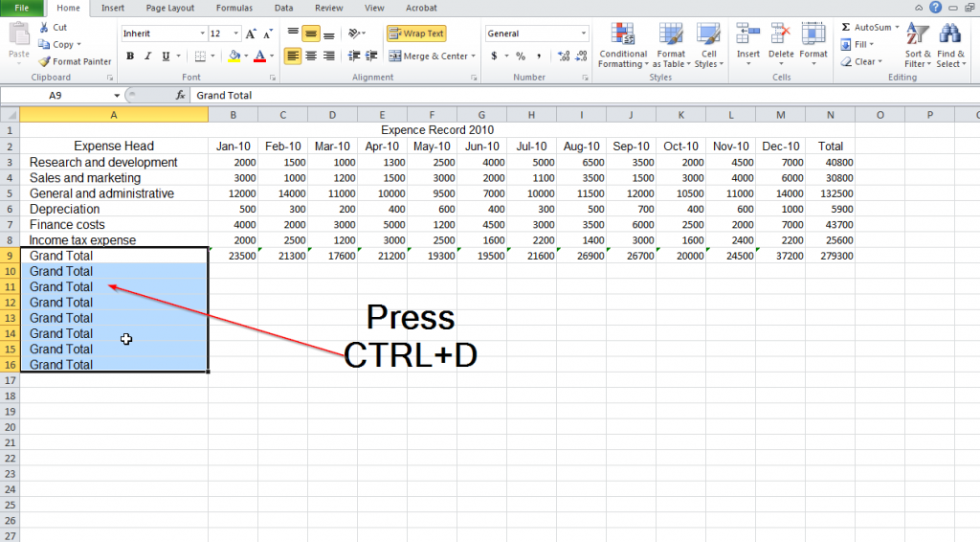The image size is (980, 542).
Task: Click the Name Box showing A9
Action: click(x=56, y=96)
